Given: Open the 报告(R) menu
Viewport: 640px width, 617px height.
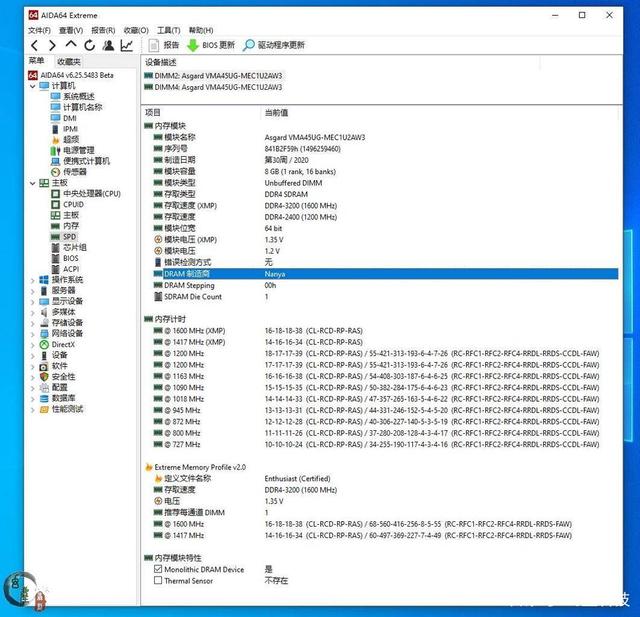Looking at the screenshot, I should click(103, 30).
